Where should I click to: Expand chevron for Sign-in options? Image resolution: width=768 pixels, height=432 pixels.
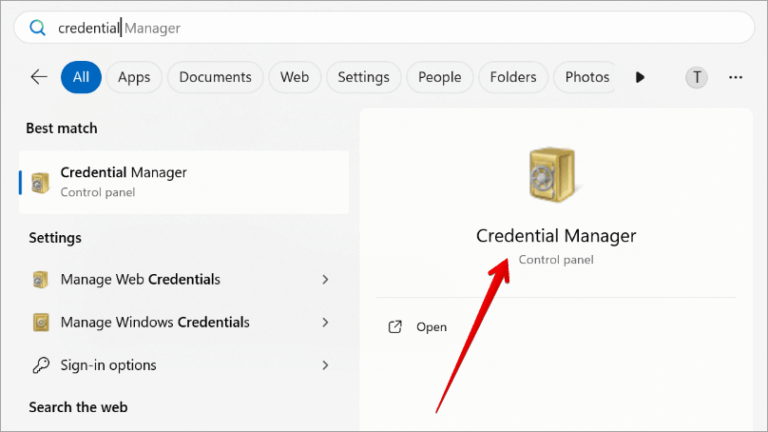coord(325,365)
